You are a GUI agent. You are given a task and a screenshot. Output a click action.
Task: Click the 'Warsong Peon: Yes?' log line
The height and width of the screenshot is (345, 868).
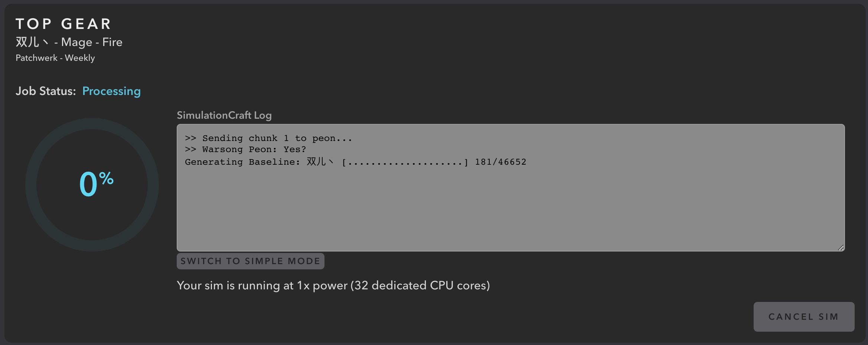tap(245, 149)
